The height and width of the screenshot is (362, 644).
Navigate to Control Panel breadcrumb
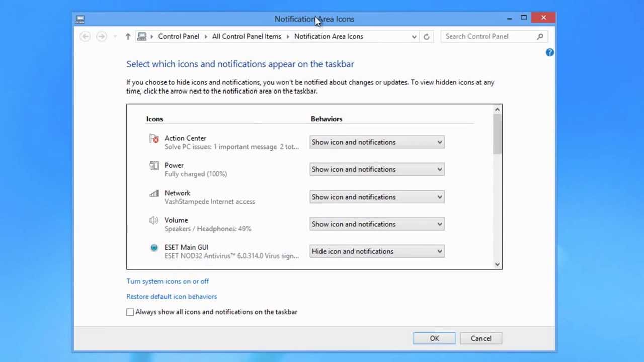click(x=179, y=36)
